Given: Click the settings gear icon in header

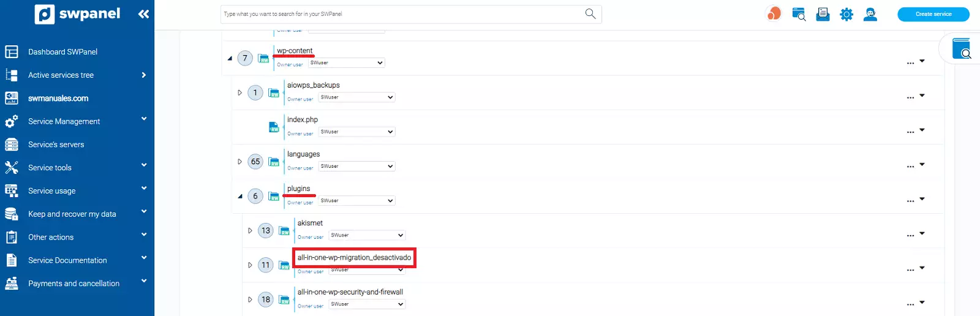Looking at the screenshot, I should [846, 14].
